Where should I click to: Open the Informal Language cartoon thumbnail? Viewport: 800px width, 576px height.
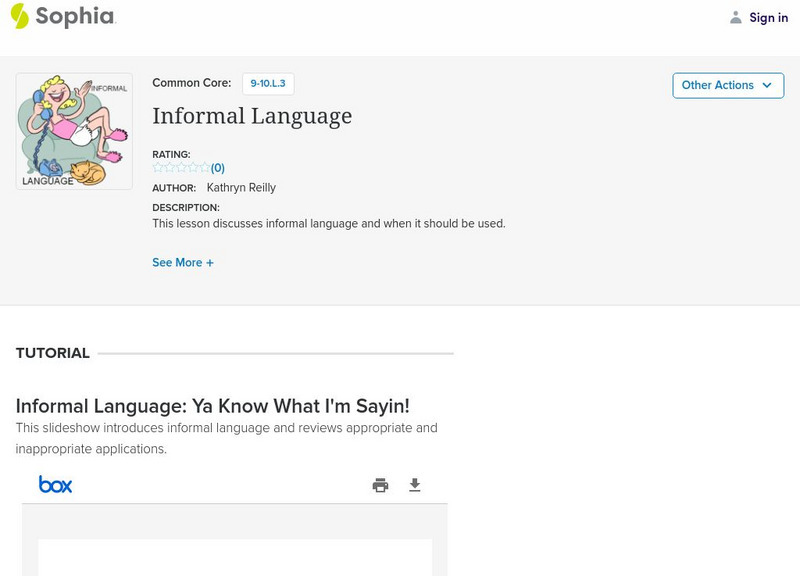[74, 131]
